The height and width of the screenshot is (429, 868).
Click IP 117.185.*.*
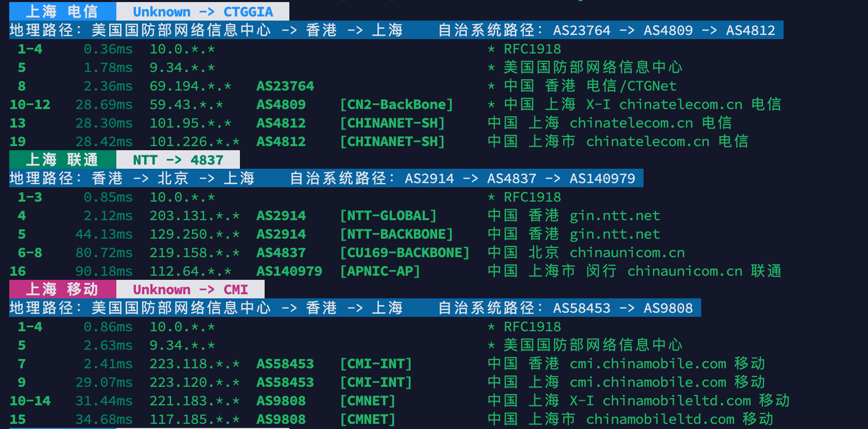[195, 419]
